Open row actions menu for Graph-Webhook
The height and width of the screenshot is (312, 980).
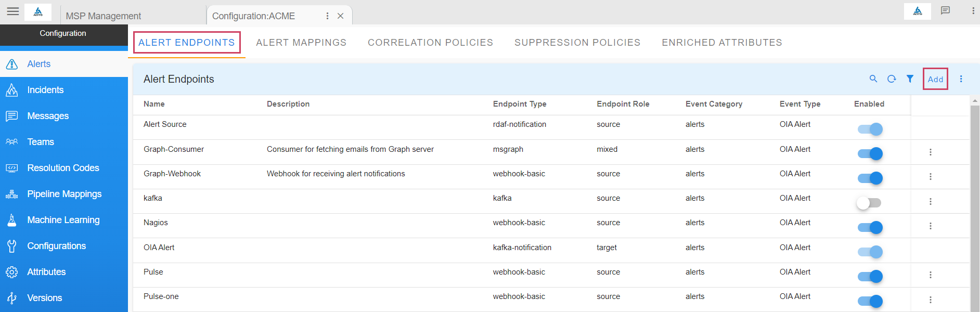pyautogui.click(x=931, y=177)
